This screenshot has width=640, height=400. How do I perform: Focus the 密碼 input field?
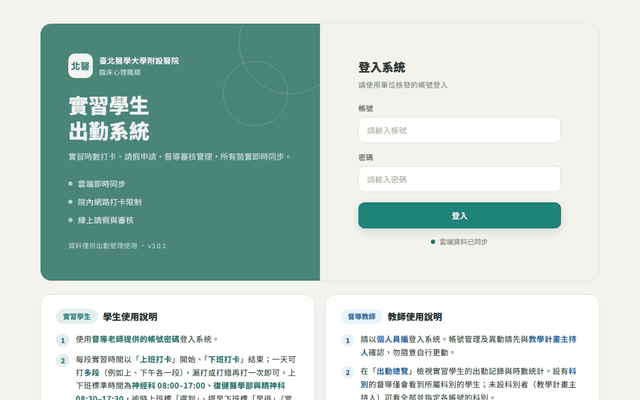pyautogui.click(x=460, y=179)
